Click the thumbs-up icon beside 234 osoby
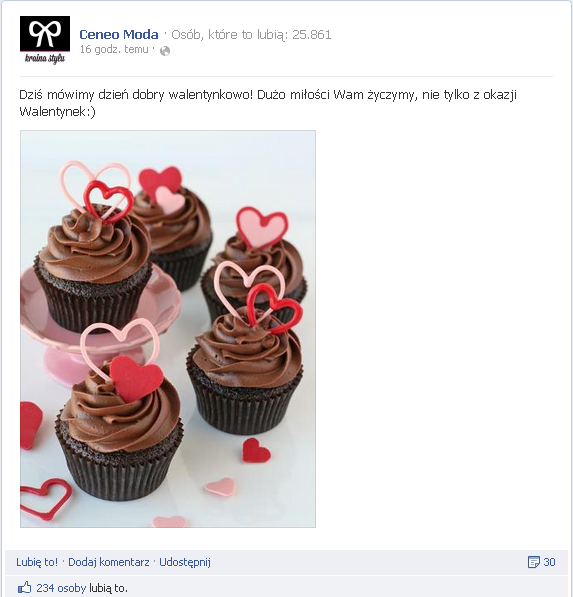573x597 pixels. [x=25, y=587]
